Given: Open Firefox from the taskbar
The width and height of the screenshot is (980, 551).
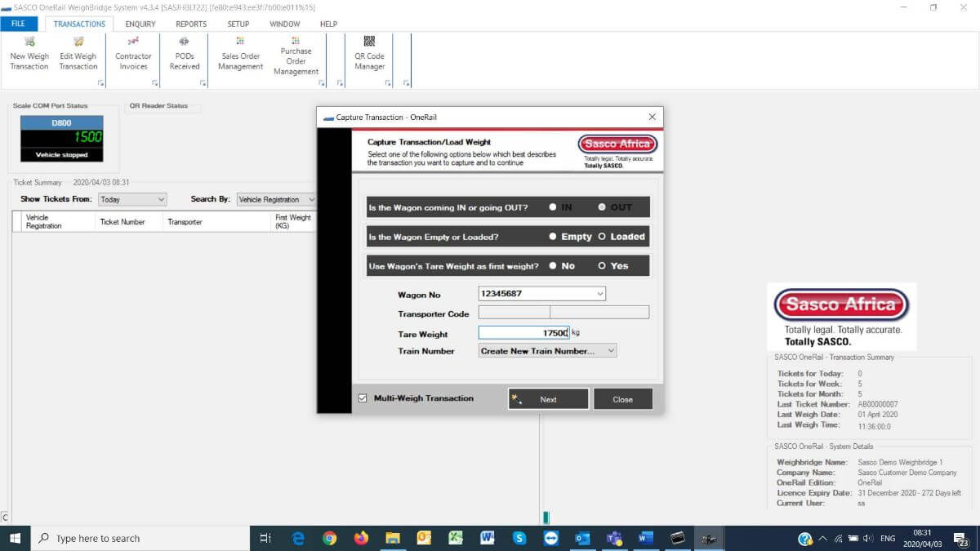Looking at the screenshot, I should click(361, 538).
